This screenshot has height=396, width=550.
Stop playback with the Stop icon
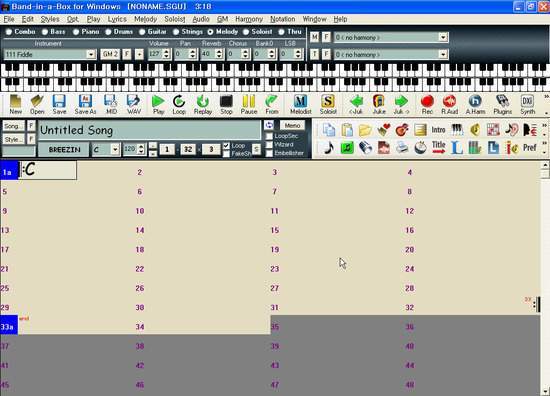tap(226, 104)
